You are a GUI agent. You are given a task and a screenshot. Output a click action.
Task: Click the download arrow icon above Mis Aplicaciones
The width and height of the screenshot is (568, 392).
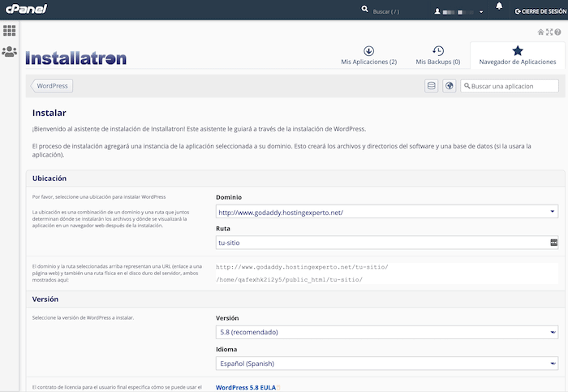point(368,50)
